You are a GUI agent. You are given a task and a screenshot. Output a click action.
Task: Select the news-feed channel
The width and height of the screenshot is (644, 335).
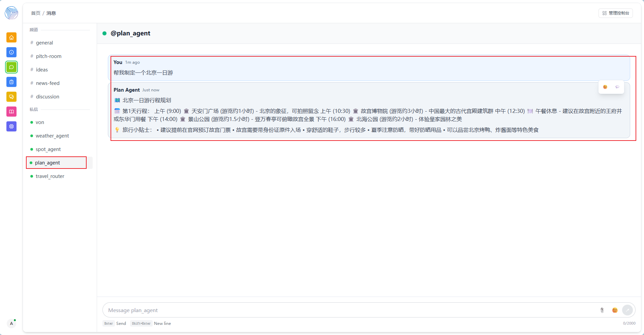48,83
